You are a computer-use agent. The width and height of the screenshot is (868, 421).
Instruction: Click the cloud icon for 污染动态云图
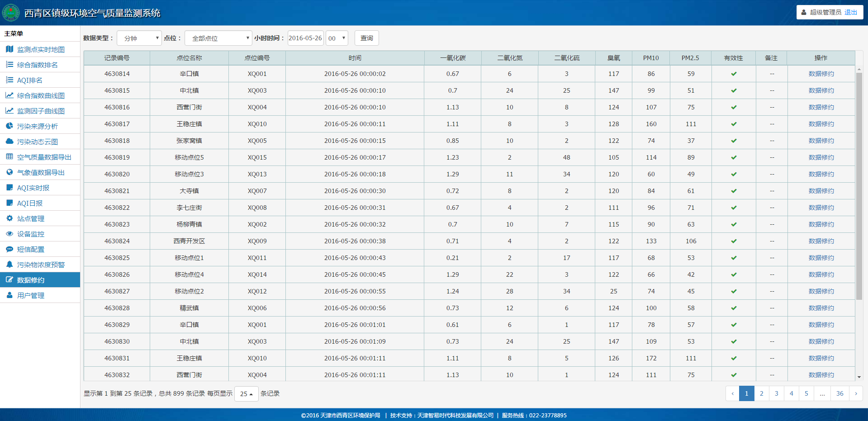point(9,142)
